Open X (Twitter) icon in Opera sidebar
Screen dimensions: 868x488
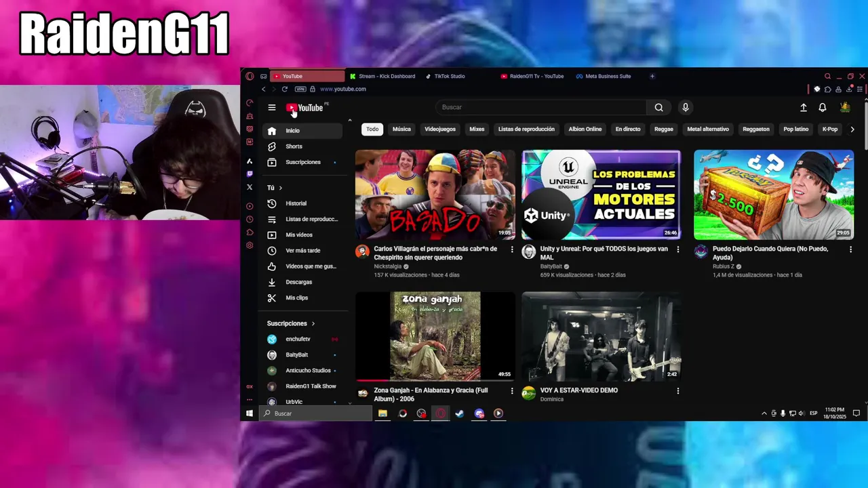click(x=250, y=187)
